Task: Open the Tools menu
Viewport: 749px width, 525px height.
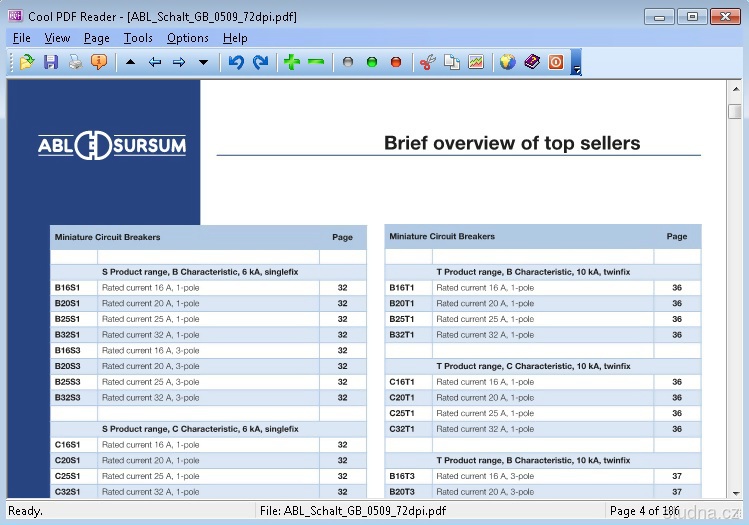Action: (138, 38)
